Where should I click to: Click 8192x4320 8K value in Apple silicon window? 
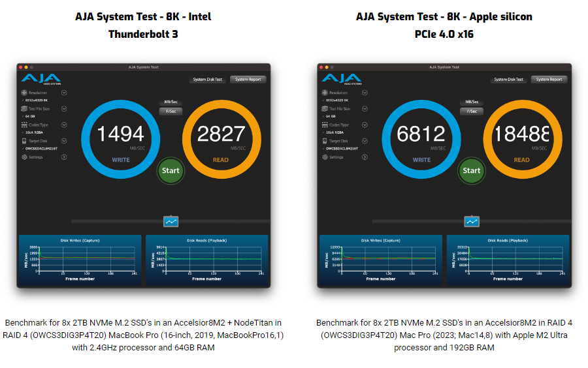(337, 100)
